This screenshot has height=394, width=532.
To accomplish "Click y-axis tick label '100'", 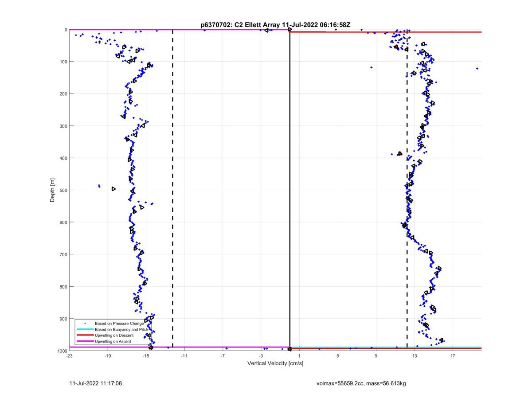I will pos(63,62).
